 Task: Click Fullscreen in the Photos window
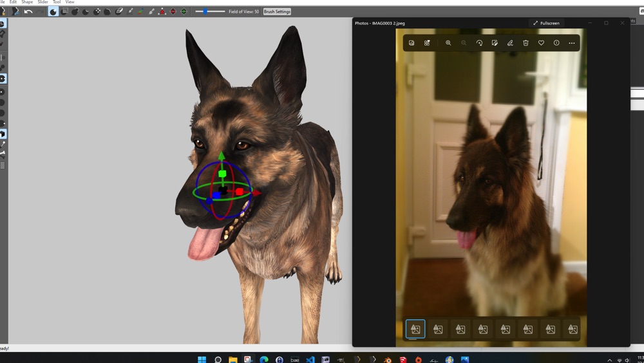click(546, 23)
